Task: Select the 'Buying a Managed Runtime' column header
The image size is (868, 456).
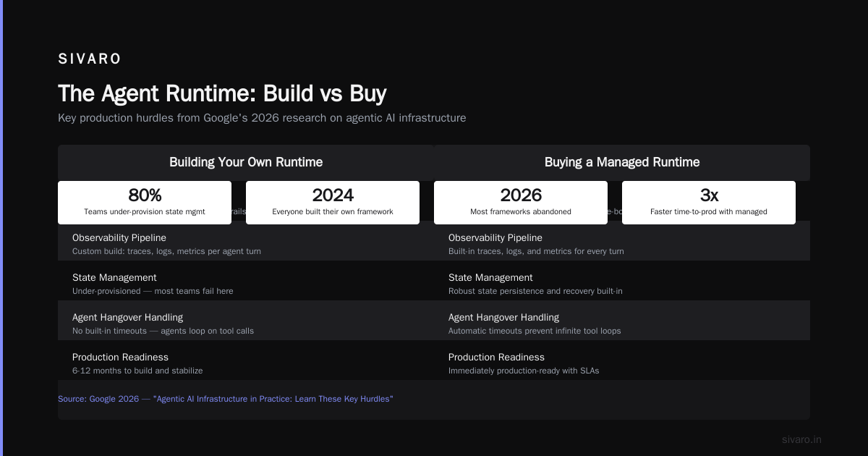Action: click(622, 162)
